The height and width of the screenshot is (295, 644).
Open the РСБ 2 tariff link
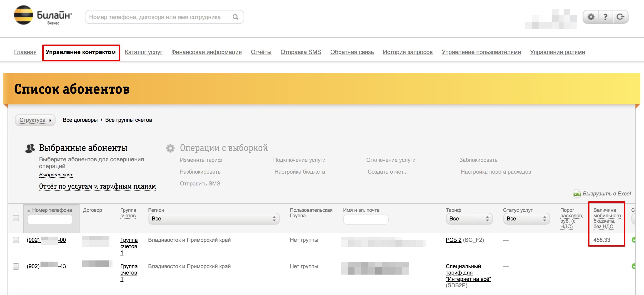click(x=454, y=240)
